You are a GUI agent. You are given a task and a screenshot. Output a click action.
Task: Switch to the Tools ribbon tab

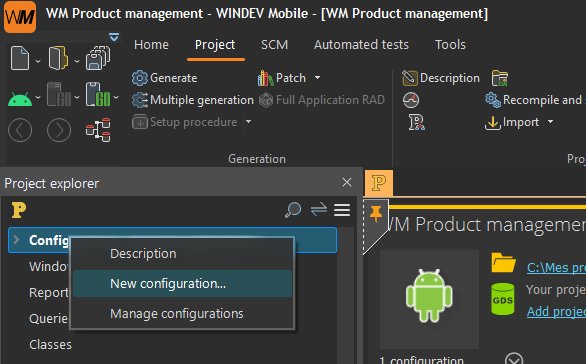point(450,45)
